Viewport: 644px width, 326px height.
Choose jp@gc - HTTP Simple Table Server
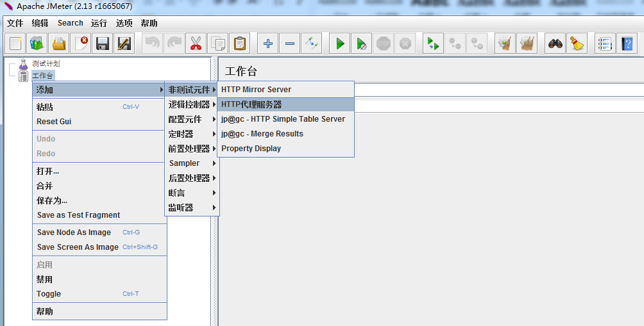click(x=285, y=119)
